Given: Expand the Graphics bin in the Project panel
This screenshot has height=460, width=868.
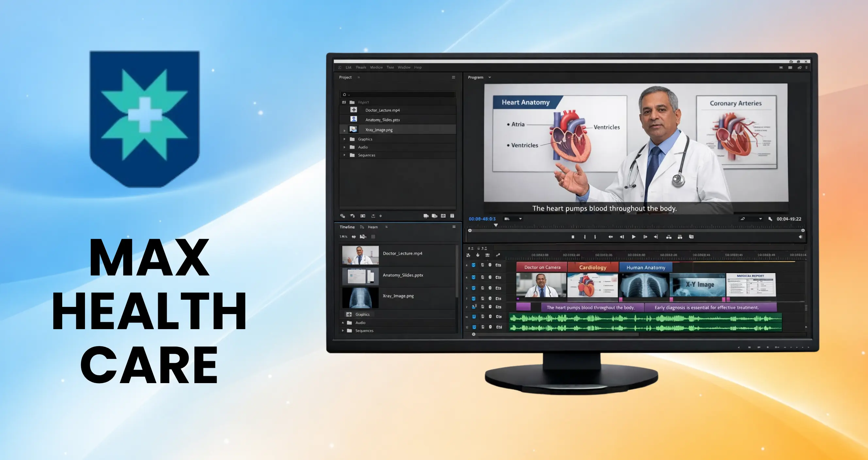Looking at the screenshot, I should click(x=344, y=139).
